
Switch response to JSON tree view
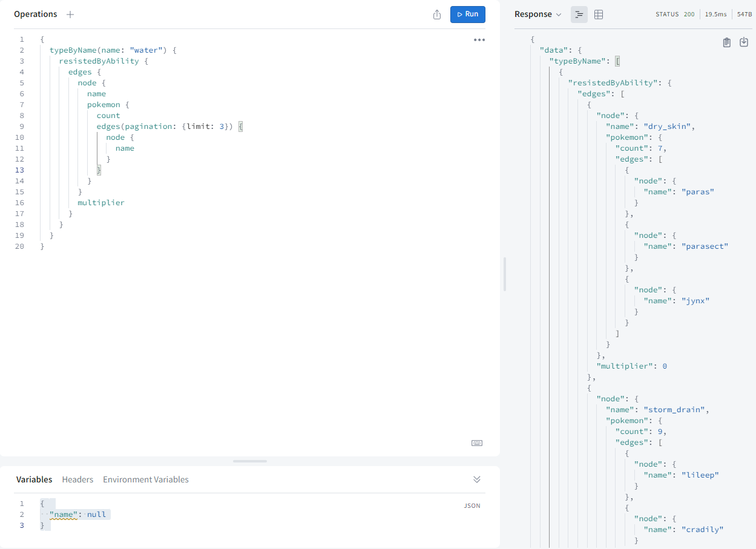coord(579,15)
